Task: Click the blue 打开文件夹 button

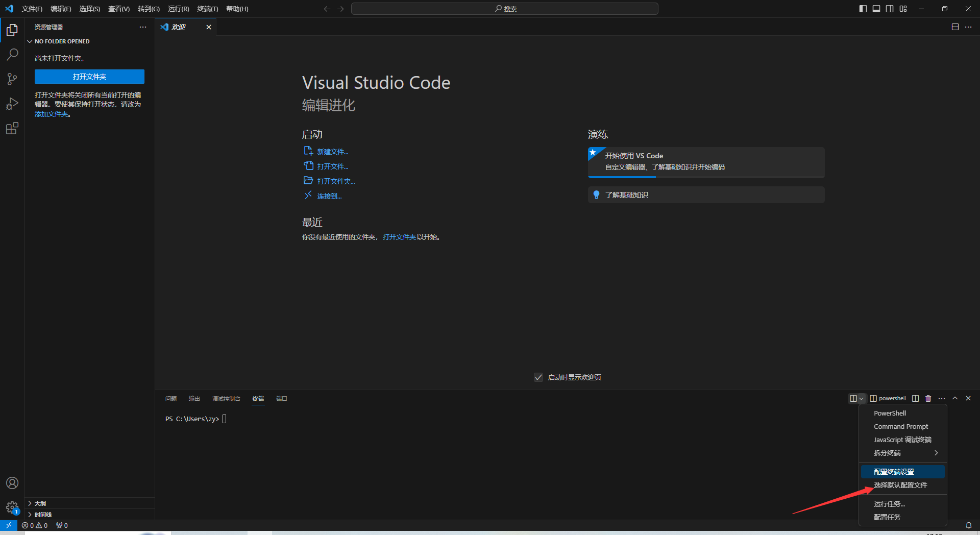Action: pos(89,77)
